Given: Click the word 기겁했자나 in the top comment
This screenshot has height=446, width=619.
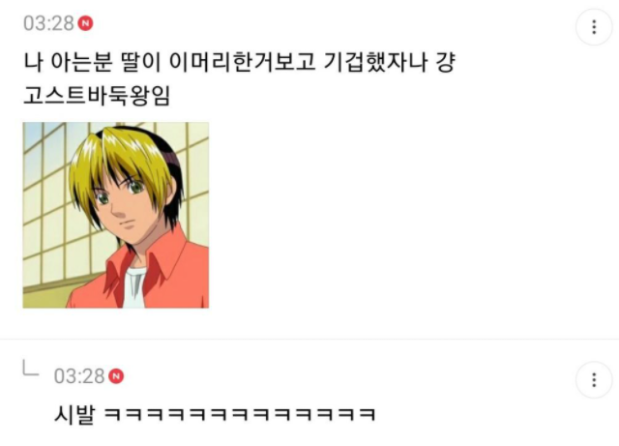Looking at the screenshot, I should click(x=375, y=62).
